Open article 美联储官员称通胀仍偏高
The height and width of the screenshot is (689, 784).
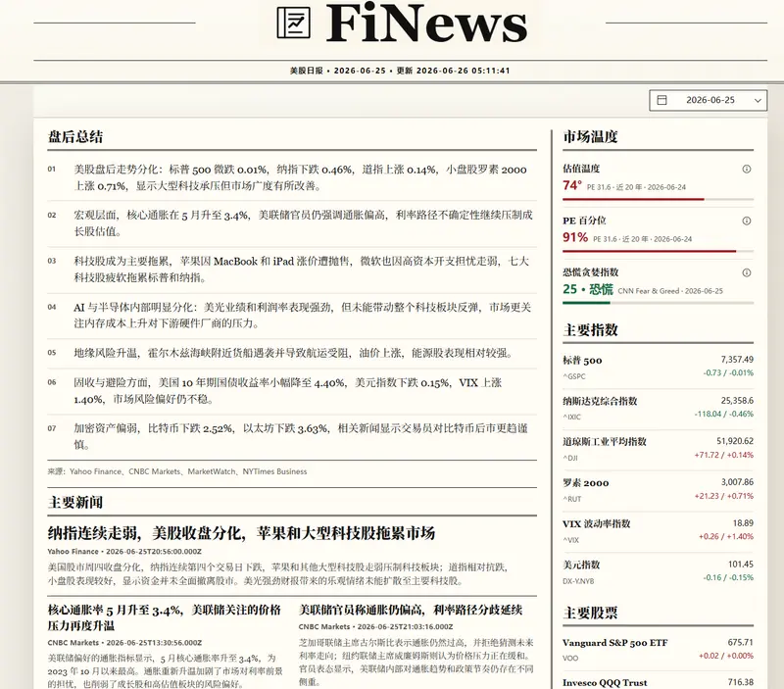point(411,610)
